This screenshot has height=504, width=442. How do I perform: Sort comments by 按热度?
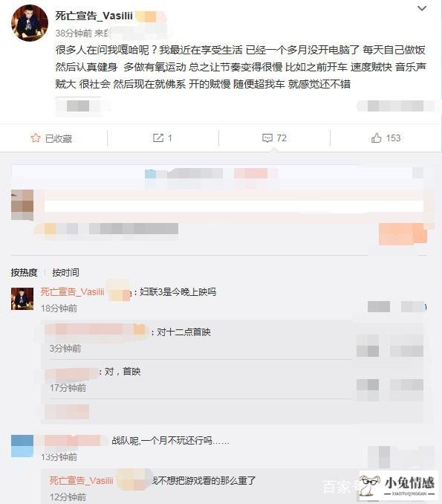tap(24, 273)
